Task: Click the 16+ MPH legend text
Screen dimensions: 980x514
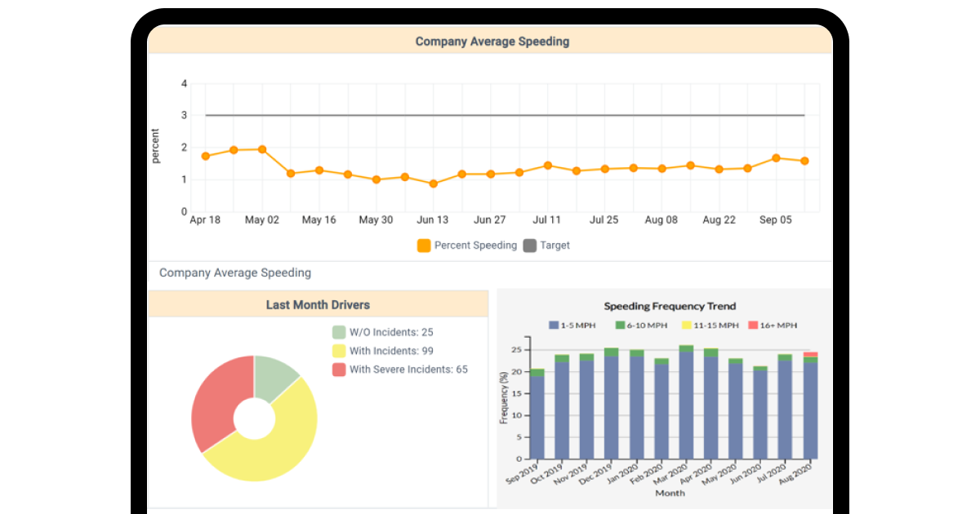Action: 778,326
